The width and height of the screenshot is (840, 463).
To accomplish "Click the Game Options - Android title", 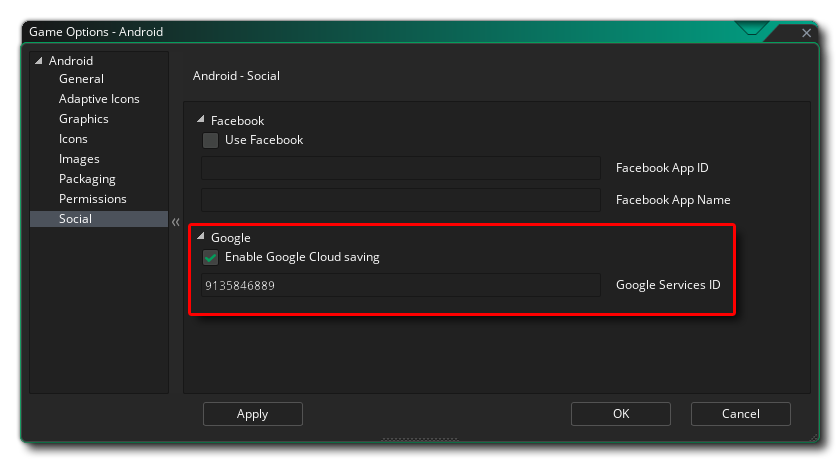I will [x=96, y=32].
